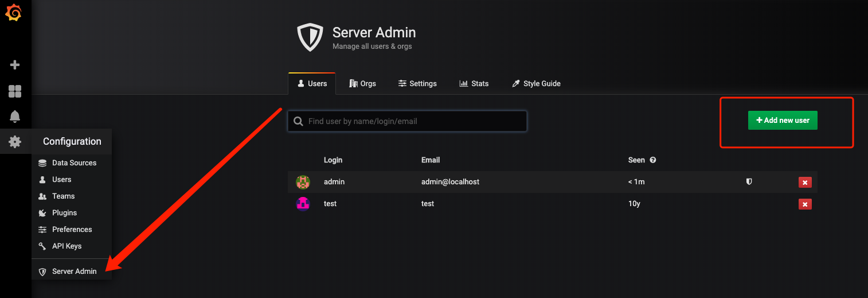Viewport: 868px width, 298px height.
Task: Click the Teams menu icon
Action: click(x=42, y=196)
